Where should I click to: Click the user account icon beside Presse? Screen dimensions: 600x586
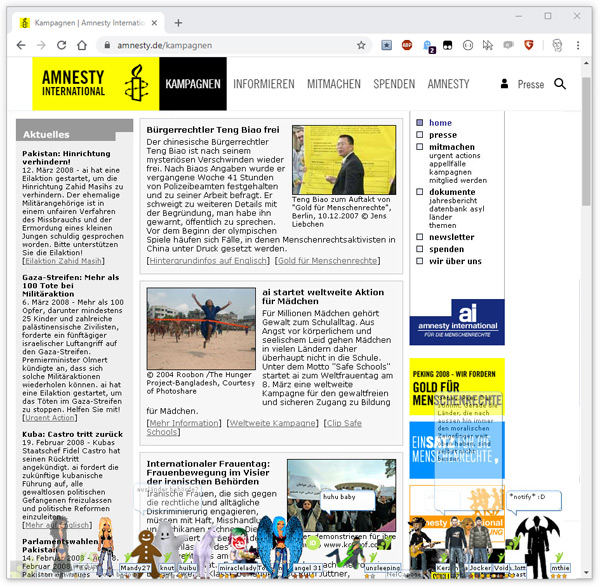pyautogui.click(x=504, y=84)
